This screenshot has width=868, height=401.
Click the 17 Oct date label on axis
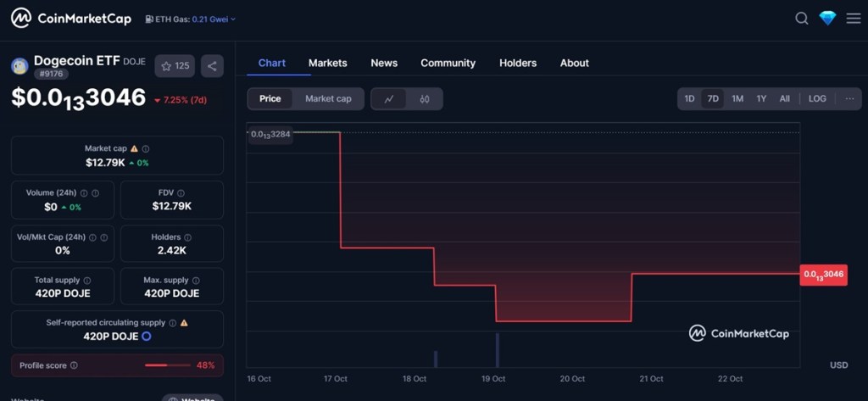click(x=336, y=379)
